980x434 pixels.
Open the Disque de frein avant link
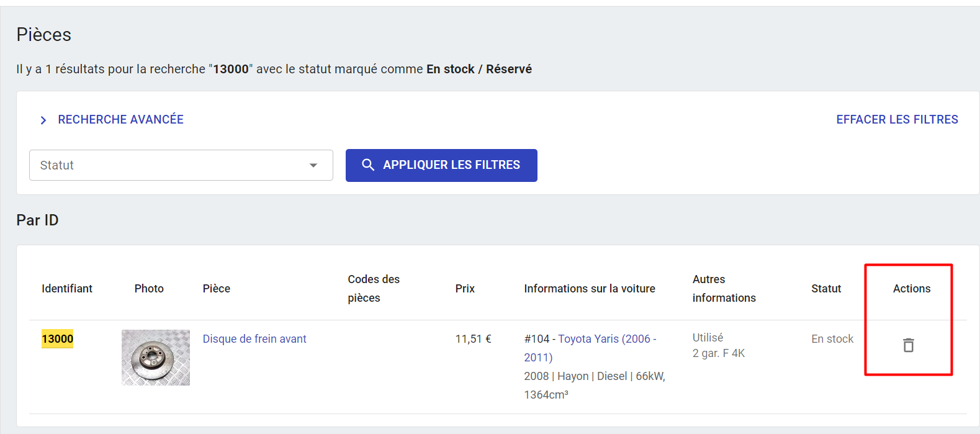coord(254,339)
